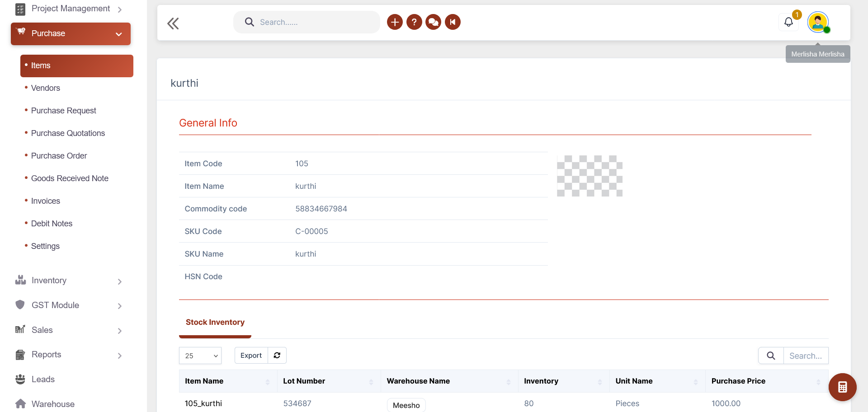Viewport: 868px width, 412px height.
Task: Click the plus quick-add icon
Action: [x=395, y=22]
